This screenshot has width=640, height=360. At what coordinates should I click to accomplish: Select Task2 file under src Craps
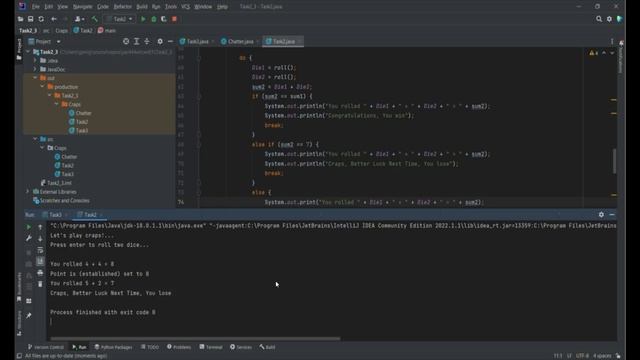click(x=64, y=165)
